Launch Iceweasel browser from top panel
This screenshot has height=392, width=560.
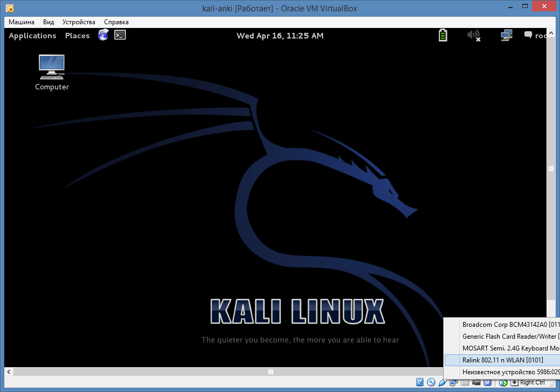pos(103,35)
